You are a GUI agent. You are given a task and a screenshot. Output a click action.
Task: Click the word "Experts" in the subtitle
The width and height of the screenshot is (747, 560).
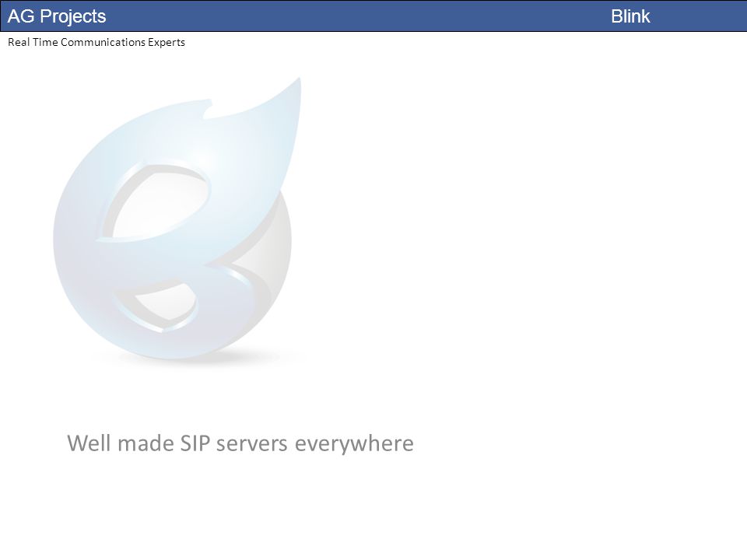coord(167,42)
